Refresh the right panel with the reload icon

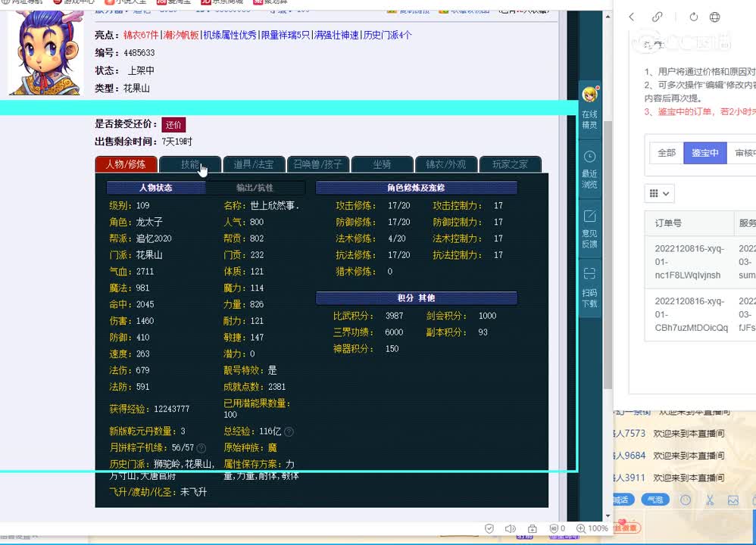693,17
